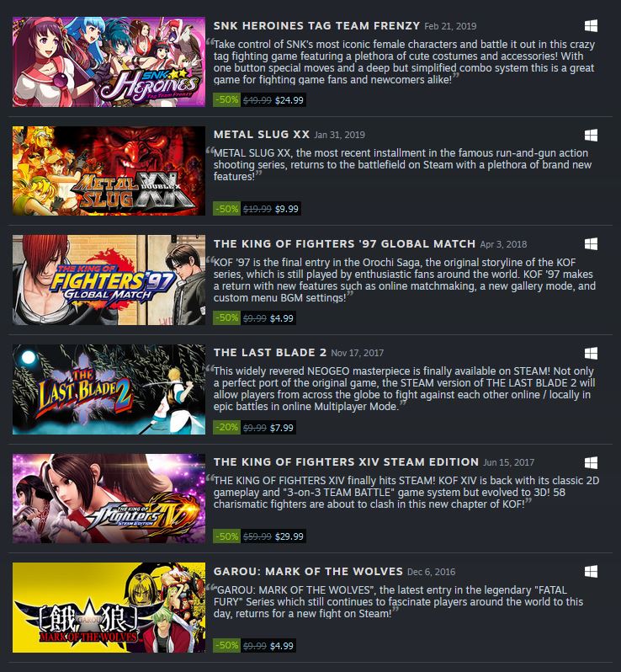Click the $24.99 discounted price for SNK Heroines
621x672 pixels.
pos(289,100)
